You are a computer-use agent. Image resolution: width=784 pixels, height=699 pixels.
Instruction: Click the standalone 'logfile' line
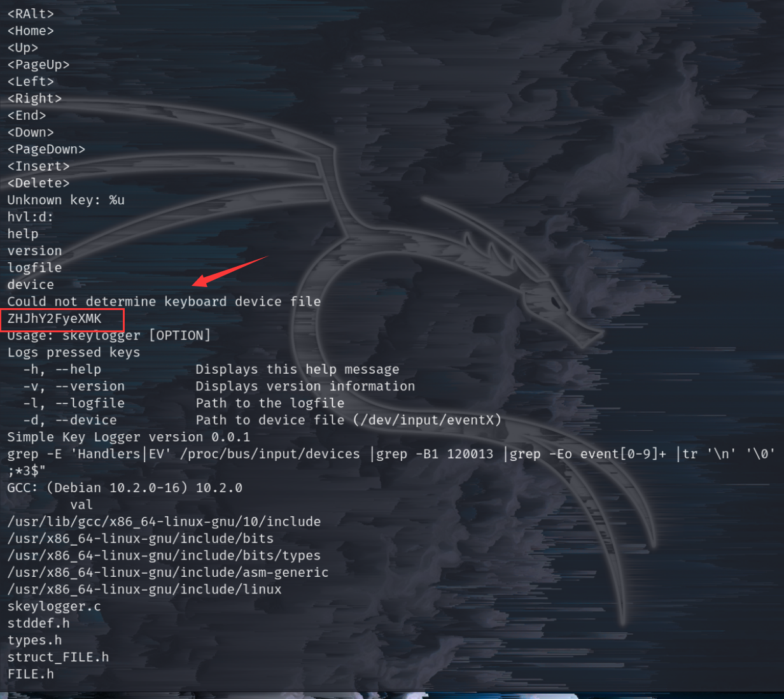34,267
